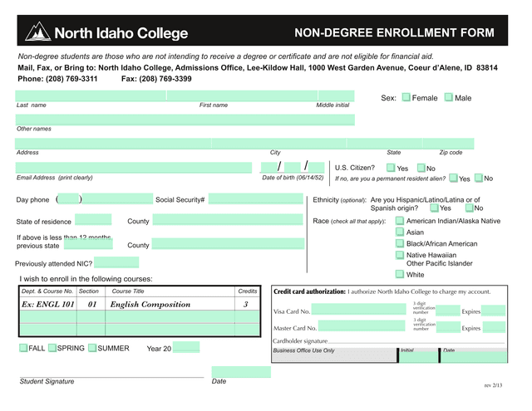The height and width of the screenshot is (411, 532).
Task: Click the North Idaho College mountain logo
Action: click(38, 32)
